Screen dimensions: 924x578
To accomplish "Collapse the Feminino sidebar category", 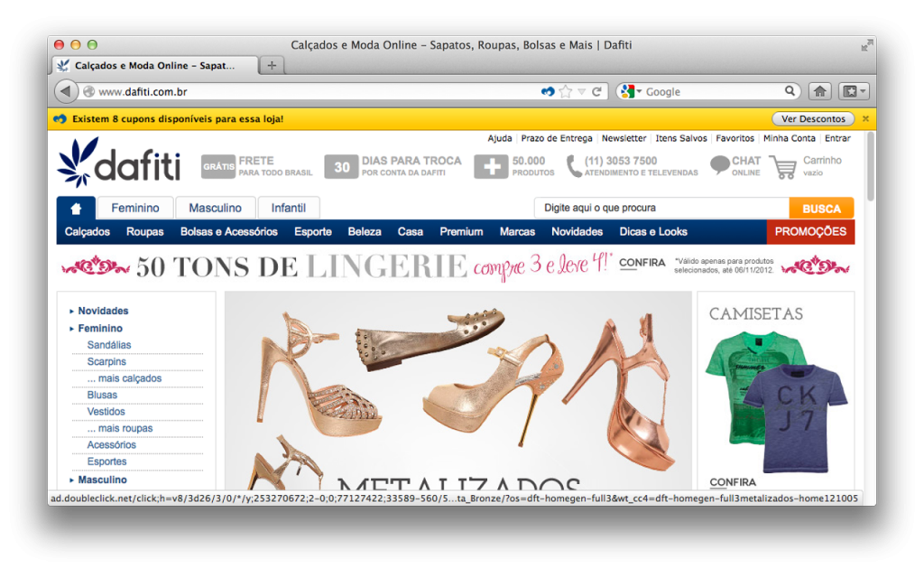I will 72,329.
